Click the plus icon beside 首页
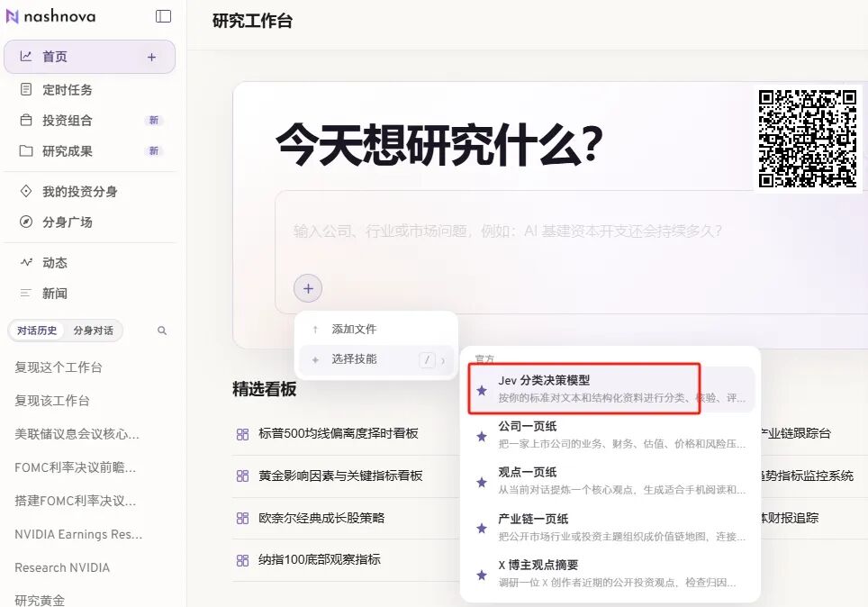The width and height of the screenshot is (868, 607). [151, 57]
